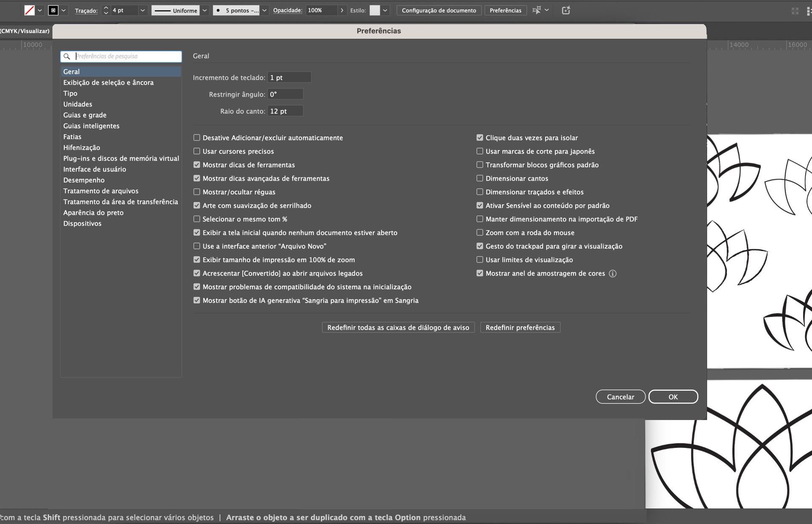
Task: Select the fill color swatch showing none
Action: [29, 10]
